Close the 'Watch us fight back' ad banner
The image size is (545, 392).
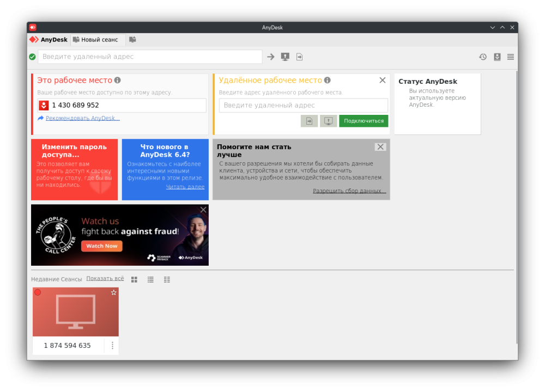point(203,210)
